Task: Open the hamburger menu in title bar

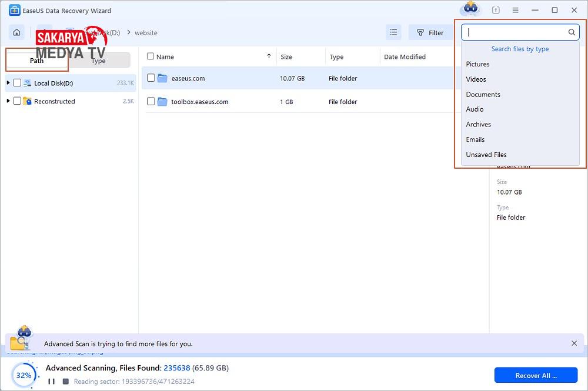Action: tap(515, 11)
